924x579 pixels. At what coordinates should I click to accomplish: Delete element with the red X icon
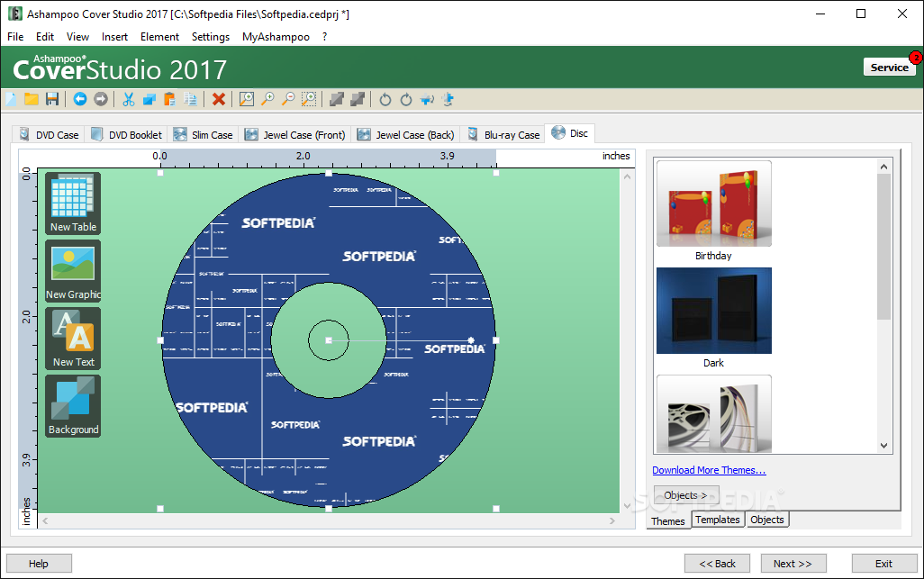[219, 99]
